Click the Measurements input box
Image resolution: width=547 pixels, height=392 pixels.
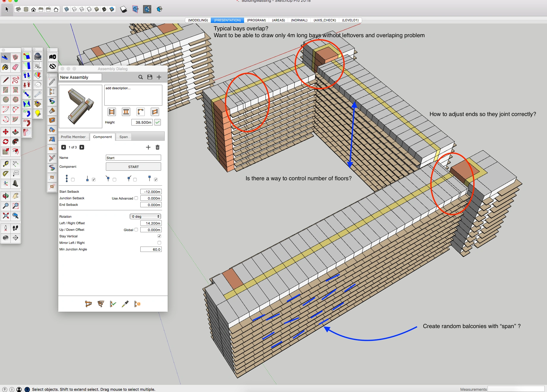coord(516,389)
